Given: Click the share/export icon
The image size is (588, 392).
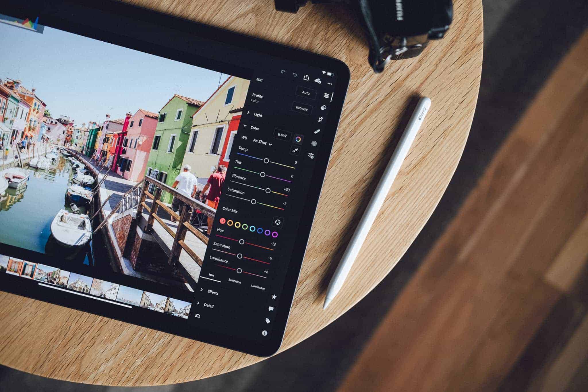Looking at the screenshot, I should 306,77.
